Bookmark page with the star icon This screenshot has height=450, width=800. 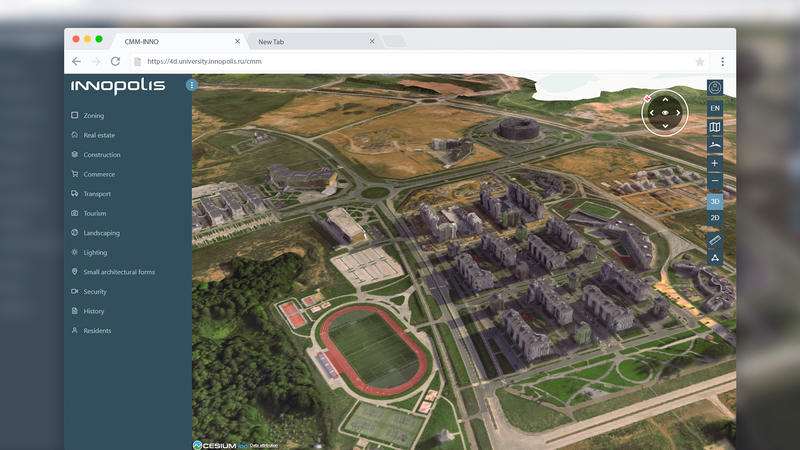700,61
